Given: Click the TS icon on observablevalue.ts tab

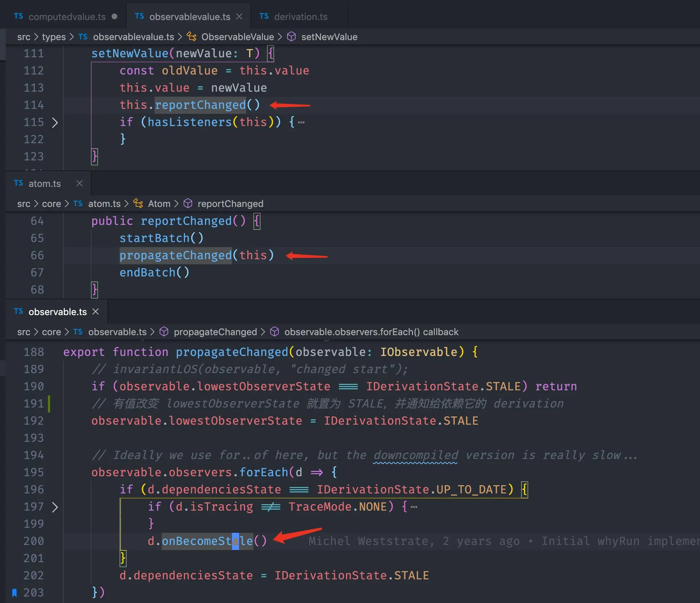Looking at the screenshot, I should (x=140, y=16).
